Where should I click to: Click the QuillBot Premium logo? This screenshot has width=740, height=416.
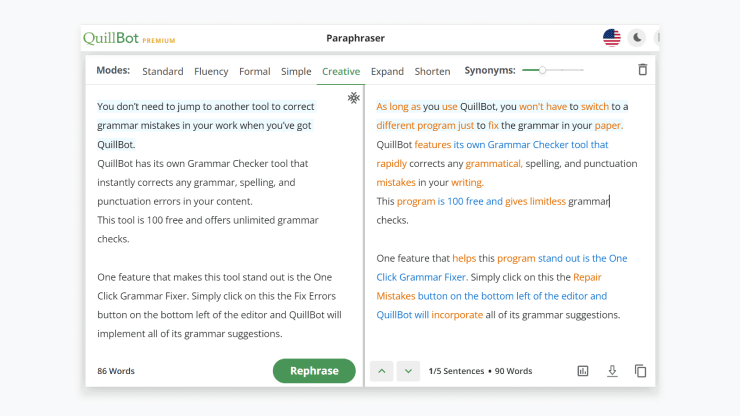click(x=129, y=38)
